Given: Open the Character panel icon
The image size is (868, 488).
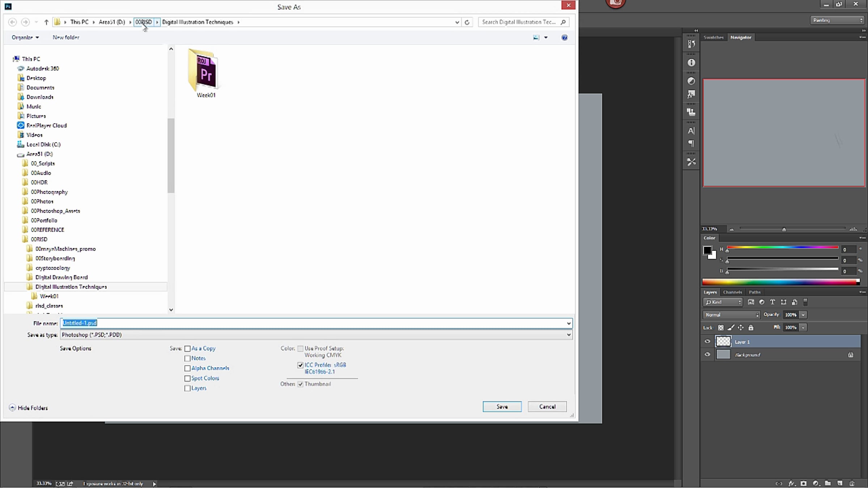Looking at the screenshot, I should (691, 131).
